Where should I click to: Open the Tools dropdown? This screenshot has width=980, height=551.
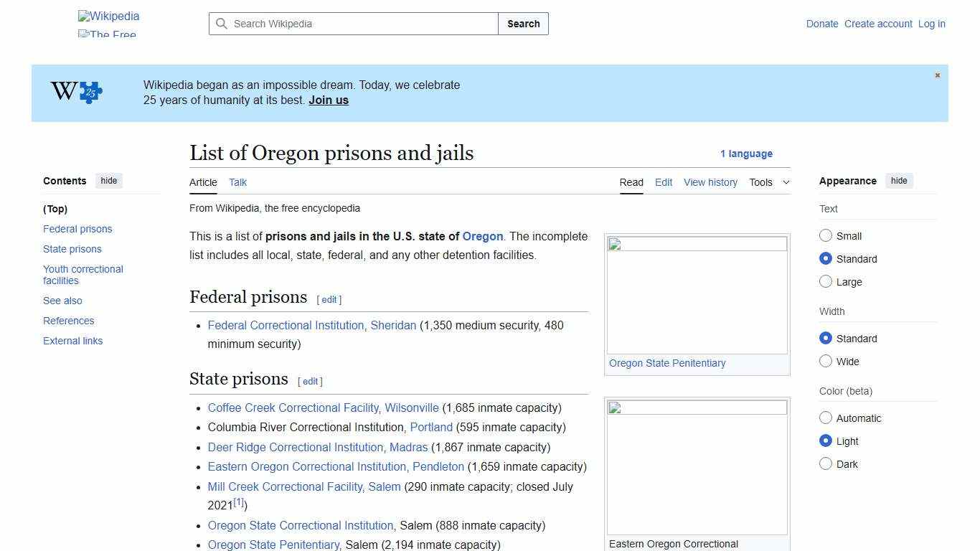[x=769, y=182]
